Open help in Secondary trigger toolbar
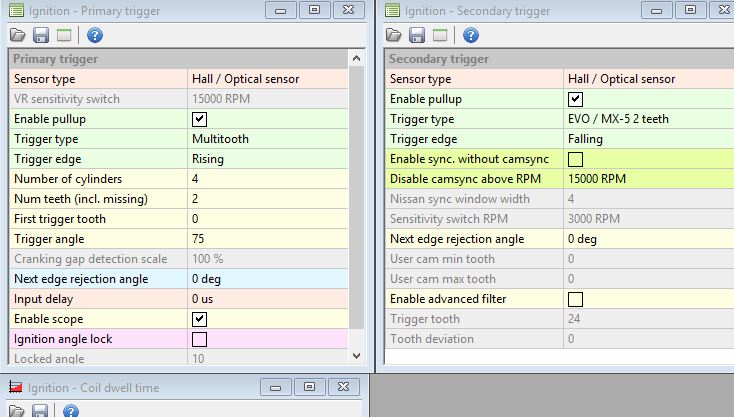This screenshot has width=734, height=417. point(471,35)
